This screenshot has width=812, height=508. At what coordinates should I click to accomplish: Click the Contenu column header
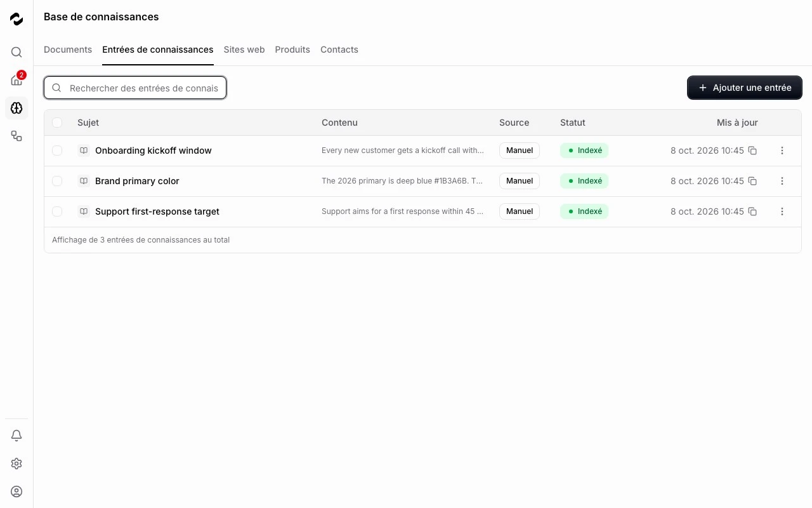coord(339,123)
